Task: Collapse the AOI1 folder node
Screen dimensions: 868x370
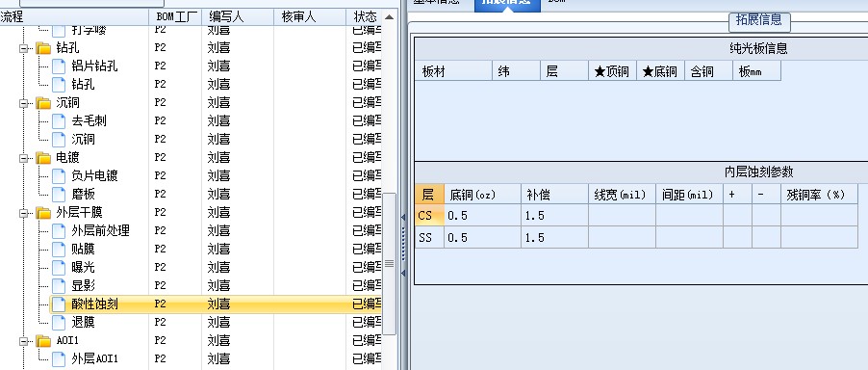Action: (x=24, y=341)
